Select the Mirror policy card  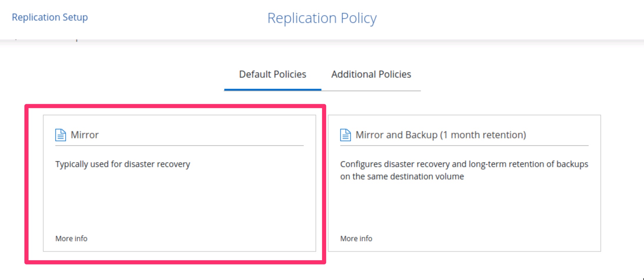pyautogui.click(x=180, y=200)
